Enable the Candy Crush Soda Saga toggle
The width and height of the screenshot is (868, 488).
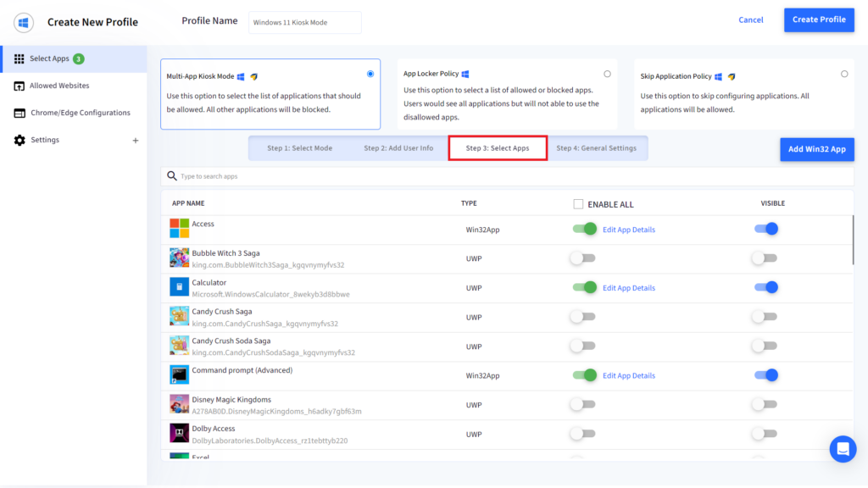click(583, 346)
